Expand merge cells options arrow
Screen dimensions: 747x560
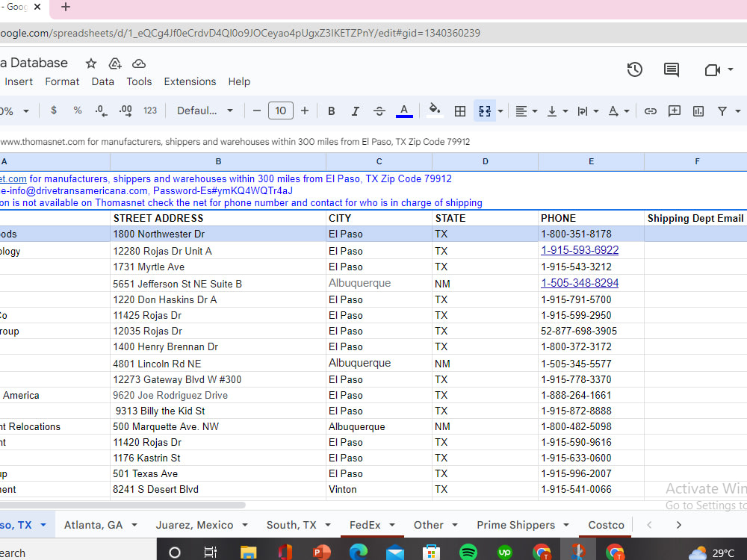[x=500, y=111]
